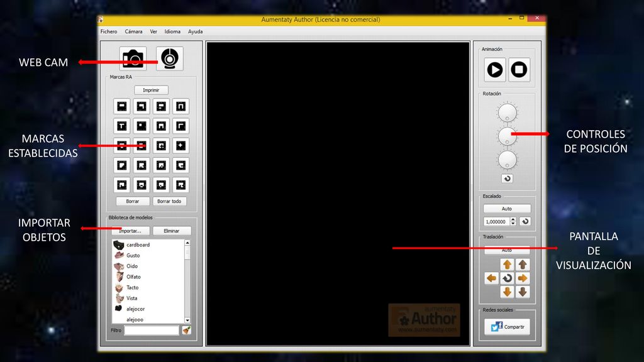
Task: Pick the marker with a single small square
Action: (x=142, y=126)
